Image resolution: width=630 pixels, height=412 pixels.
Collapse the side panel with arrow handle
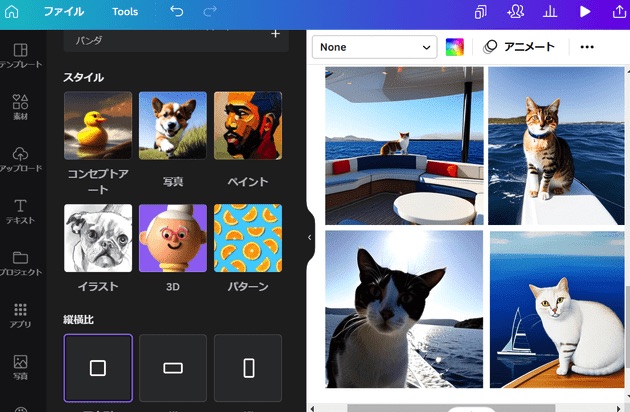point(309,237)
